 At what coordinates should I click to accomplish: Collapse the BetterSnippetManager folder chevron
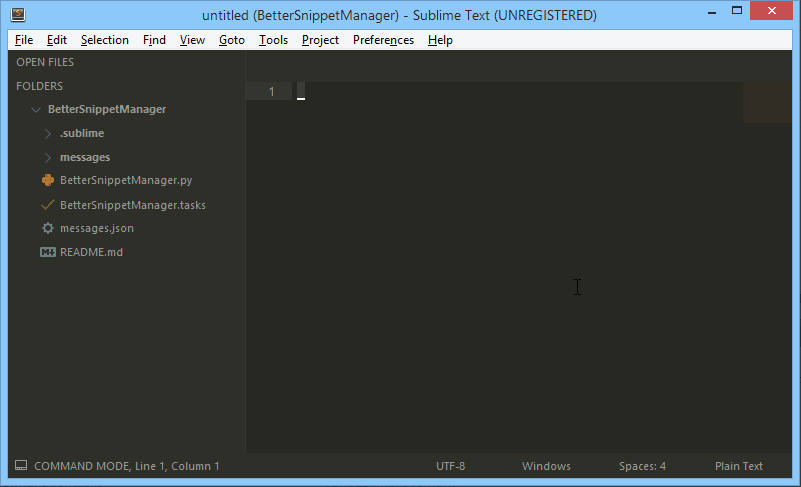pyautogui.click(x=36, y=109)
